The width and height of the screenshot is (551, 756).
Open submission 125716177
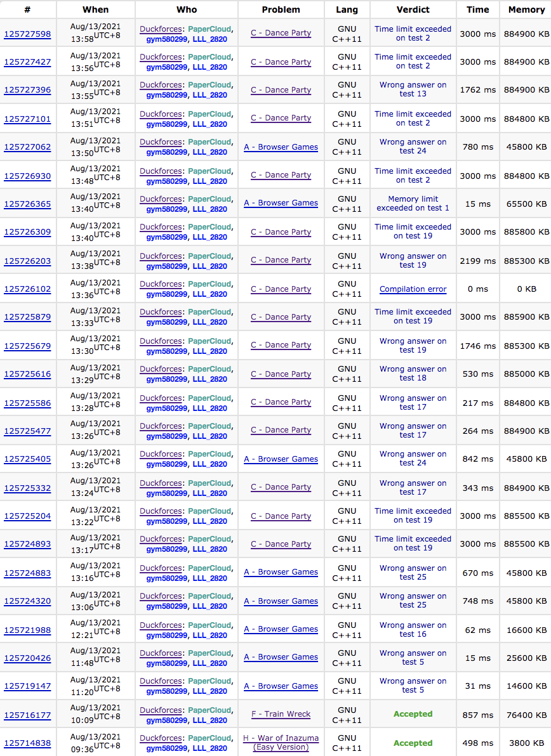pyautogui.click(x=27, y=715)
